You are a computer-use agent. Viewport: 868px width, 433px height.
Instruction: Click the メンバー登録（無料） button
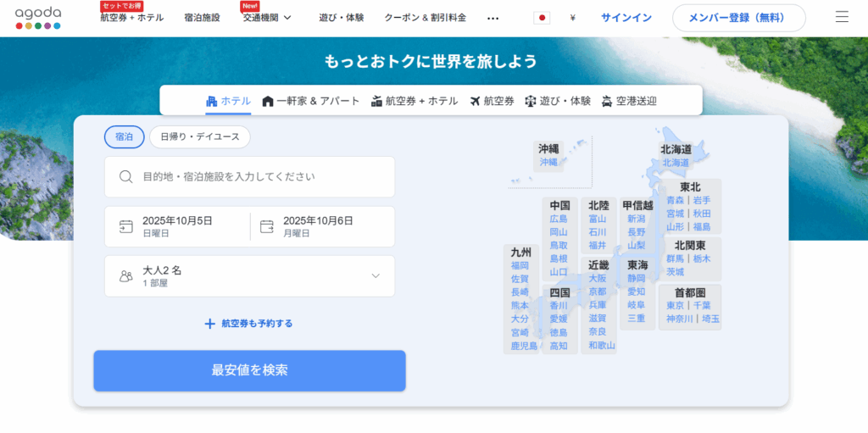[x=739, y=18]
